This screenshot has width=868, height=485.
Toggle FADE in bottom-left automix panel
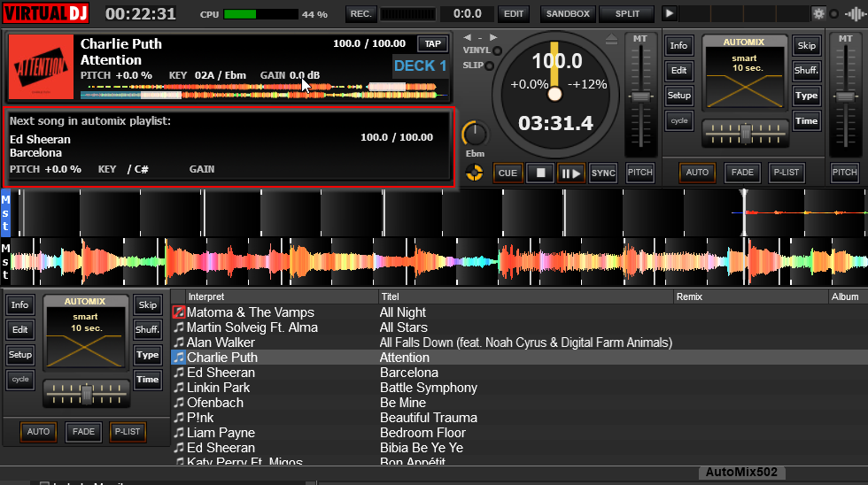[x=83, y=431]
